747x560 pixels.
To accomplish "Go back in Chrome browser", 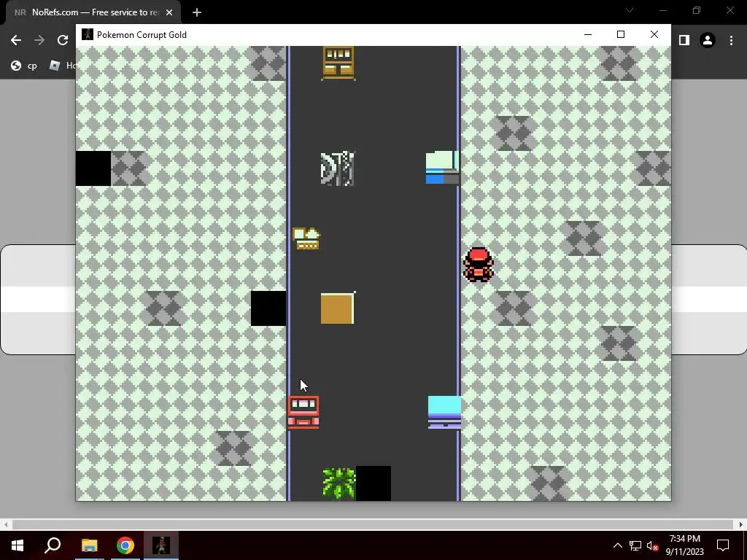I will coord(16,41).
